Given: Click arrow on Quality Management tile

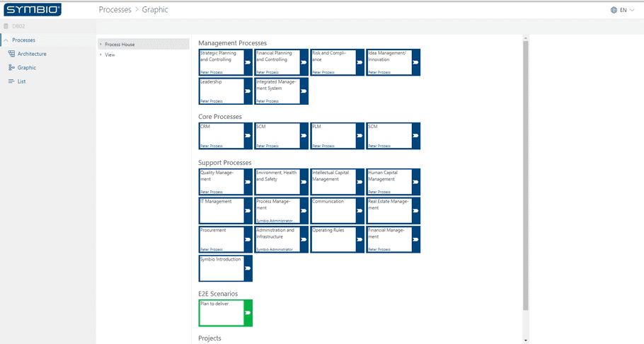Looking at the screenshot, I should point(248,182).
